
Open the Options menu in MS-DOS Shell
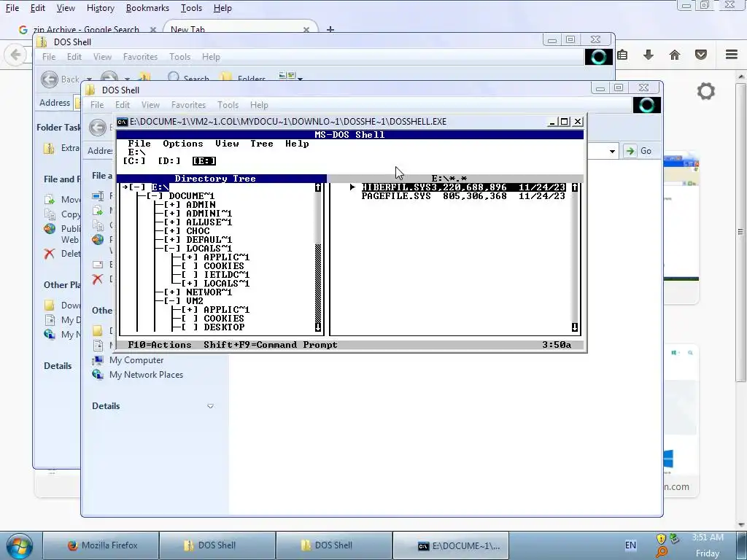[183, 144]
